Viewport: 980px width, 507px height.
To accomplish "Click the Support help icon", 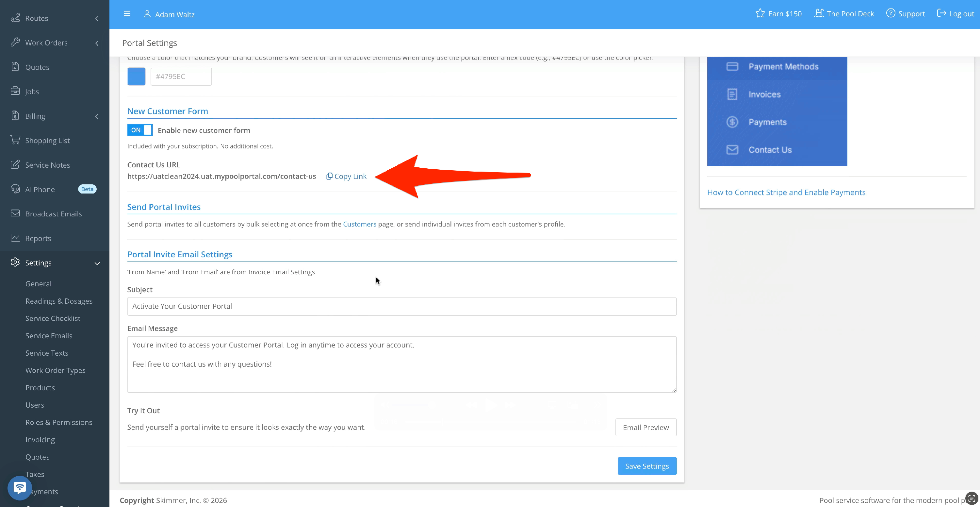I will click(x=890, y=13).
